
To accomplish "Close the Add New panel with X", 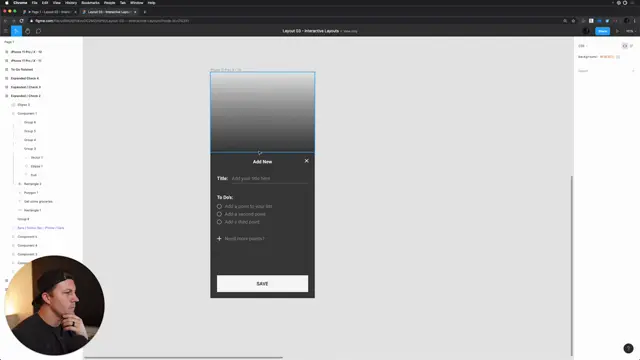I will tap(307, 161).
